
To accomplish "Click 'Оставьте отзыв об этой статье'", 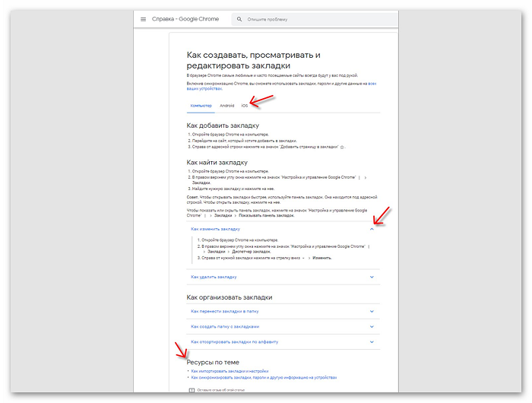I will (x=220, y=390).
